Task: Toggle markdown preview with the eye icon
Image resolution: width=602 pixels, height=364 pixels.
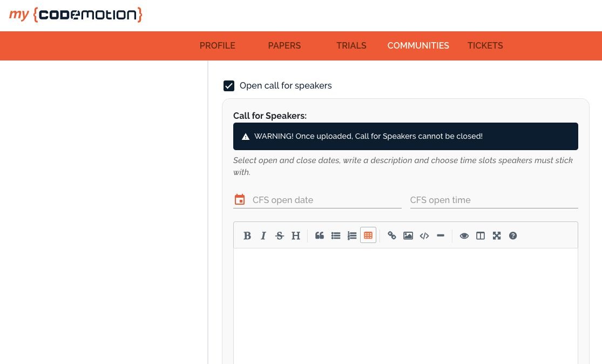Action: click(x=464, y=235)
